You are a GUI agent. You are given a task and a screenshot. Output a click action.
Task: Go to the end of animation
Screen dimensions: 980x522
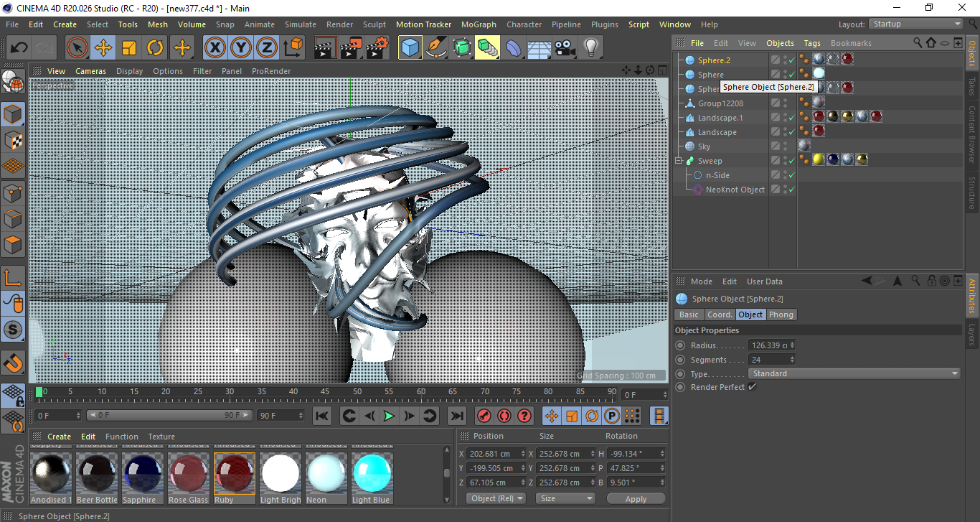click(x=456, y=416)
